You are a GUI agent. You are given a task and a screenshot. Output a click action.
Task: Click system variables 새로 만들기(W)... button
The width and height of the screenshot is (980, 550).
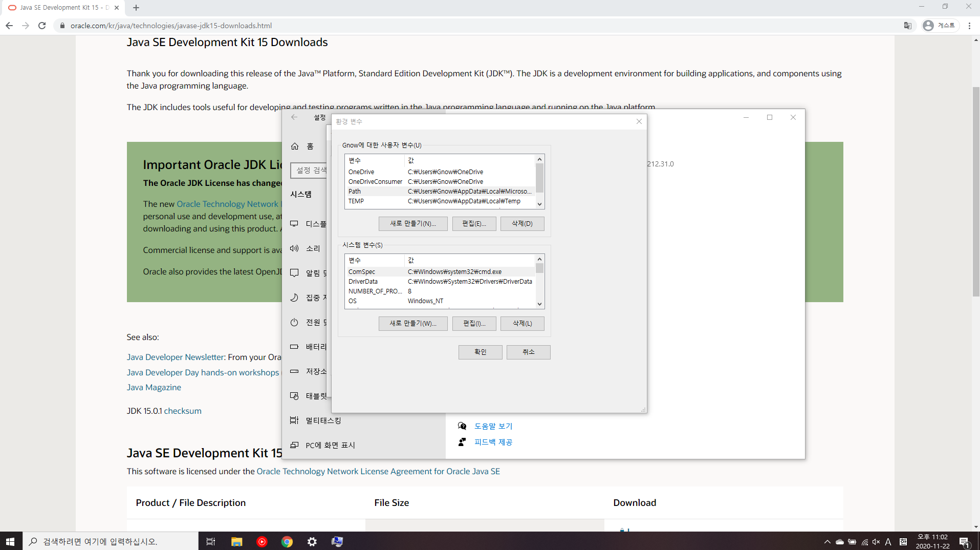click(413, 324)
